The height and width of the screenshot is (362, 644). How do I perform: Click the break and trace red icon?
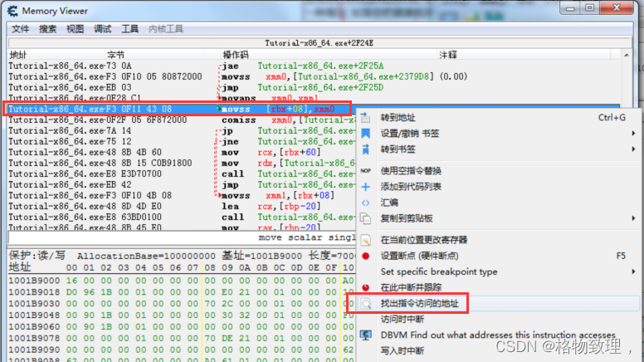pyautogui.click(x=365, y=287)
